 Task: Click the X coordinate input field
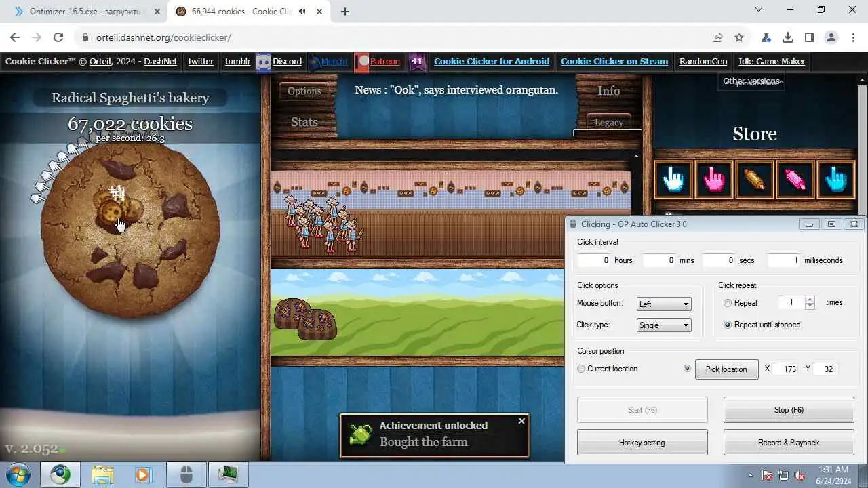click(x=785, y=369)
